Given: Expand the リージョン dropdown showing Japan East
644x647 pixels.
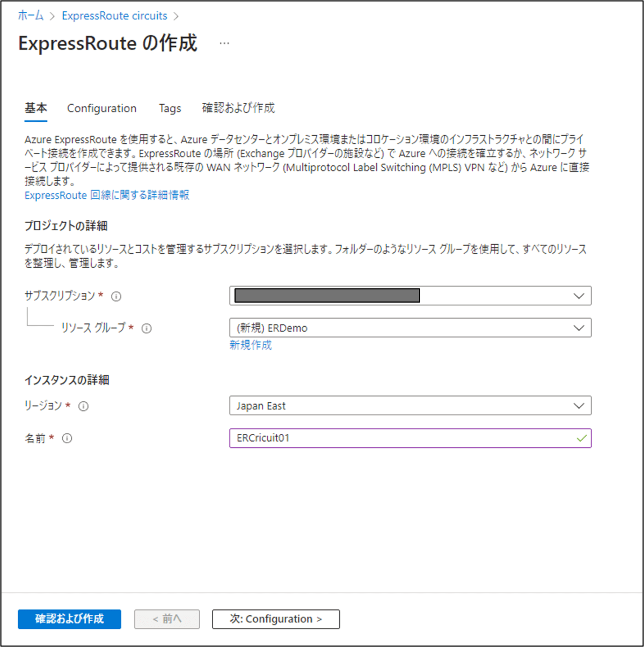Looking at the screenshot, I should pos(411,406).
